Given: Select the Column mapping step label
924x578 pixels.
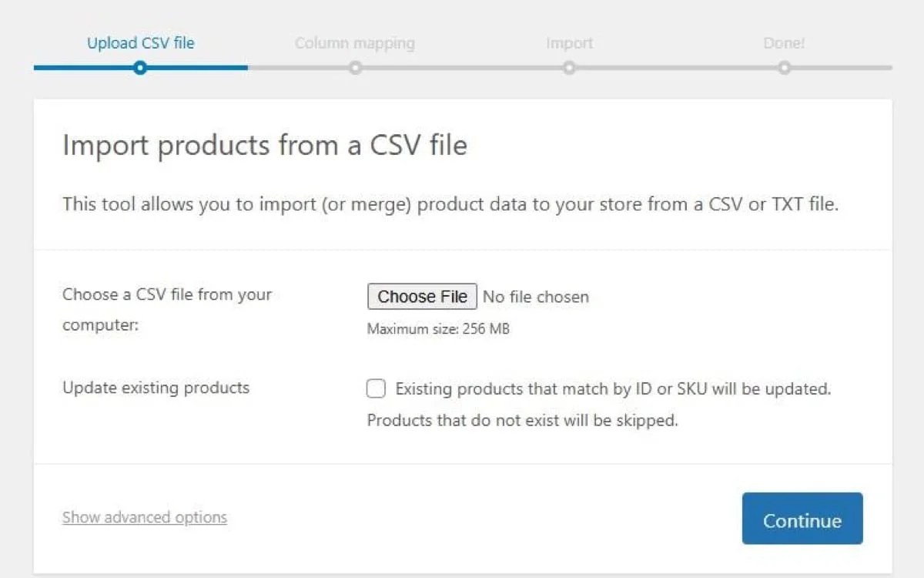Looking at the screenshot, I should [355, 43].
